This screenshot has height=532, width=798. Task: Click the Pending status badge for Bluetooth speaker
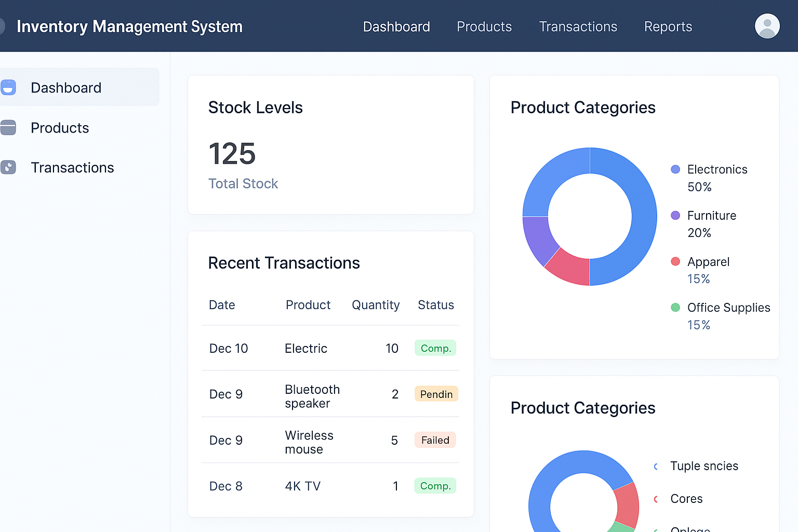coord(436,394)
